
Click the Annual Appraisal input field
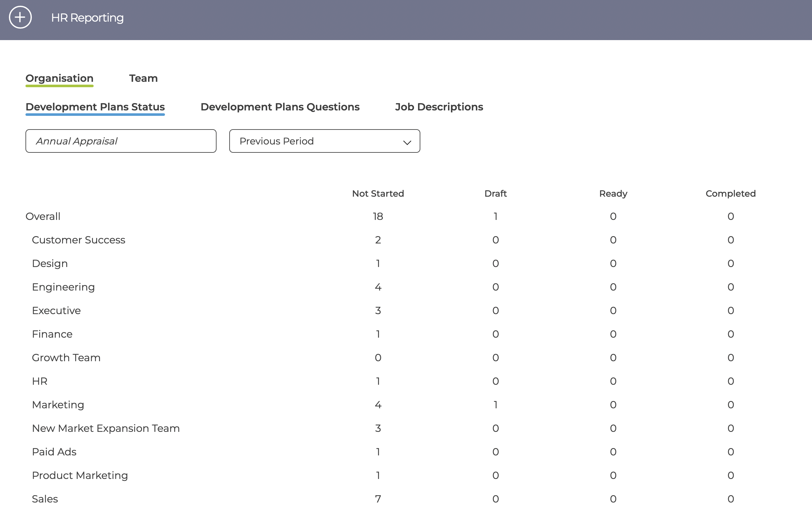pyautogui.click(x=121, y=141)
